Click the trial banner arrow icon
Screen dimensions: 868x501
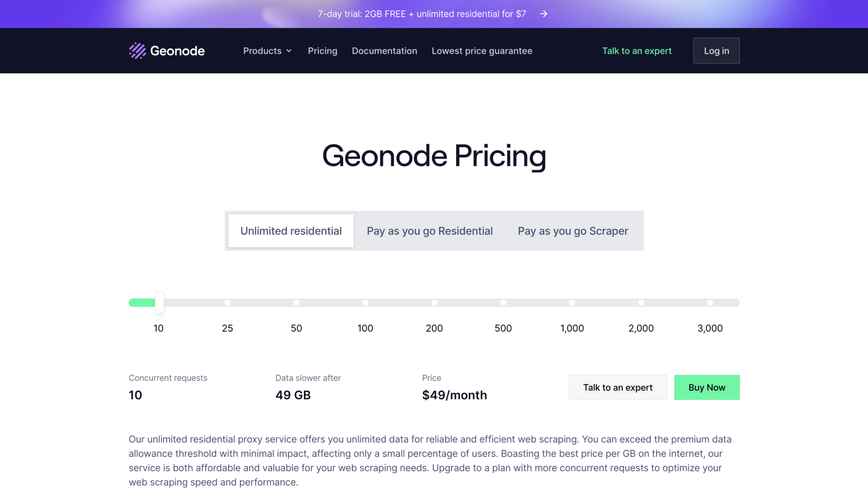(544, 14)
